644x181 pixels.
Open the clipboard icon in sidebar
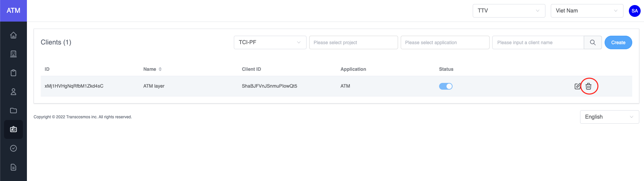[x=13, y=73]
